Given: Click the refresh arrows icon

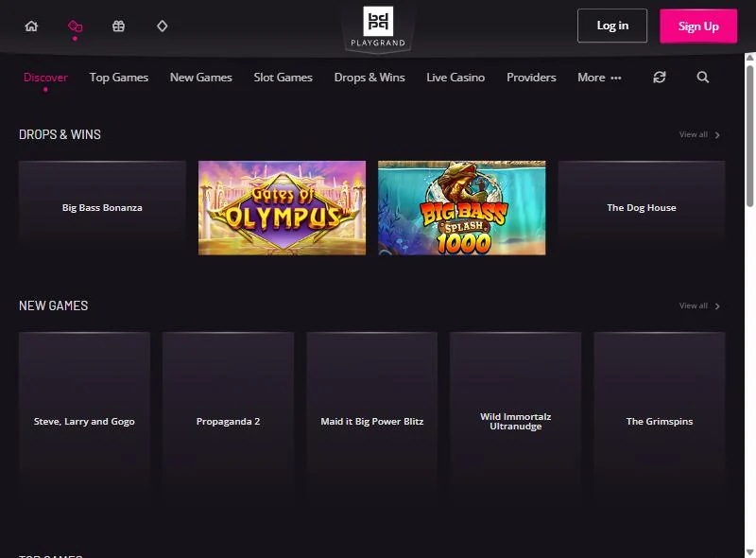Looking at the screenshot, I should click(659, 78).
